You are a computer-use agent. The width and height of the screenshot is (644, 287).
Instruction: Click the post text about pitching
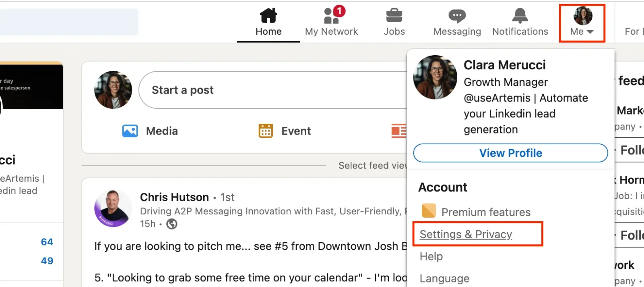click(251, 246)
